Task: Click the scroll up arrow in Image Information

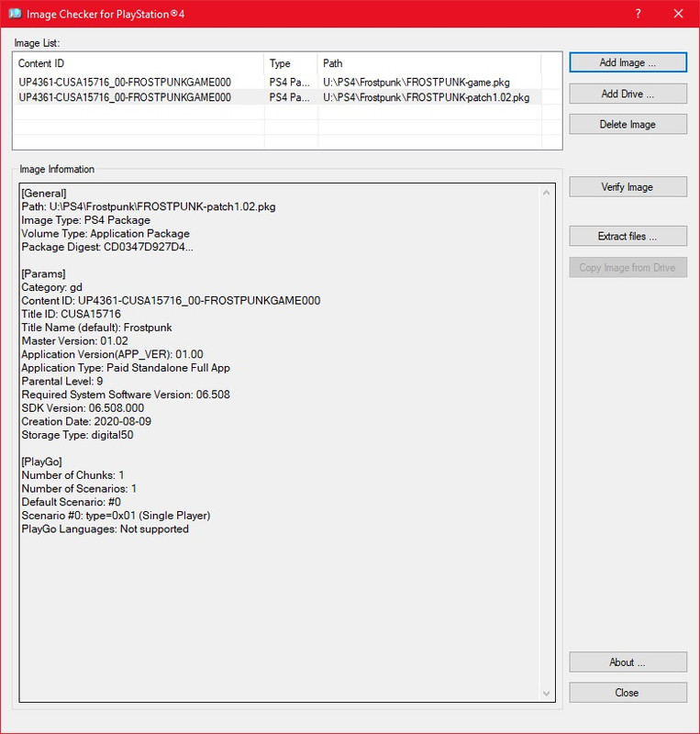Action: [x=546, y=193]
